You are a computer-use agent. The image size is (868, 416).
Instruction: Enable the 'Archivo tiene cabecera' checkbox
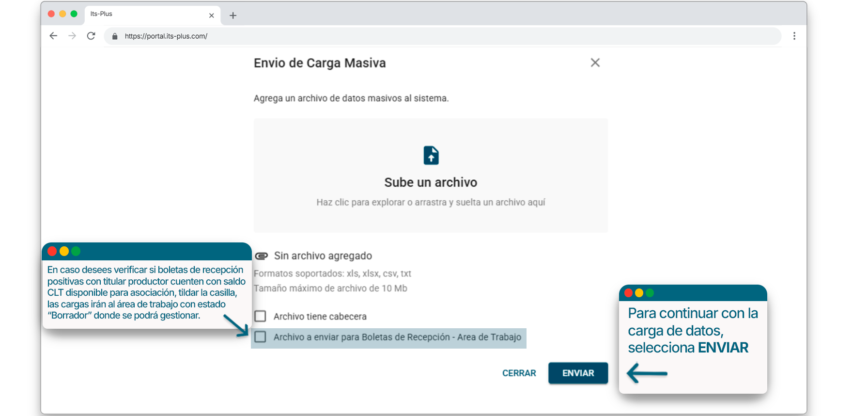[x=261, y=316]
